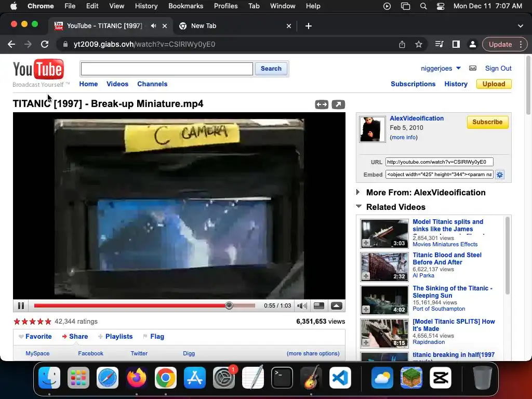Open more info about the uploader
The image size is (532, 399).
tap(404, 137)
